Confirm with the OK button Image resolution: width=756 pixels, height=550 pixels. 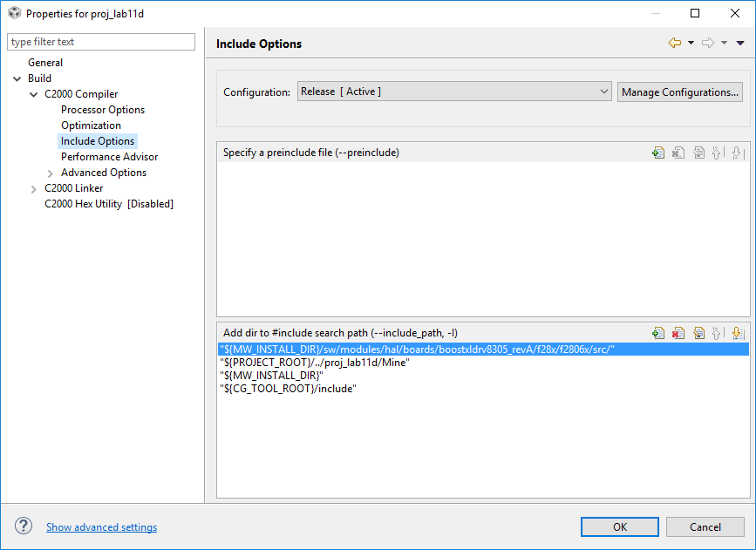(620, 526)
